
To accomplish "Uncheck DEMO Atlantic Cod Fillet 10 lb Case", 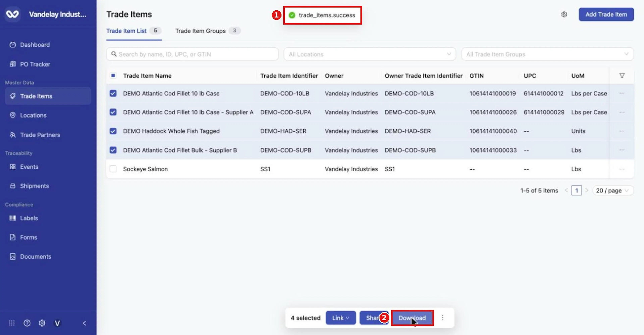I will click(x=113, y=93).
